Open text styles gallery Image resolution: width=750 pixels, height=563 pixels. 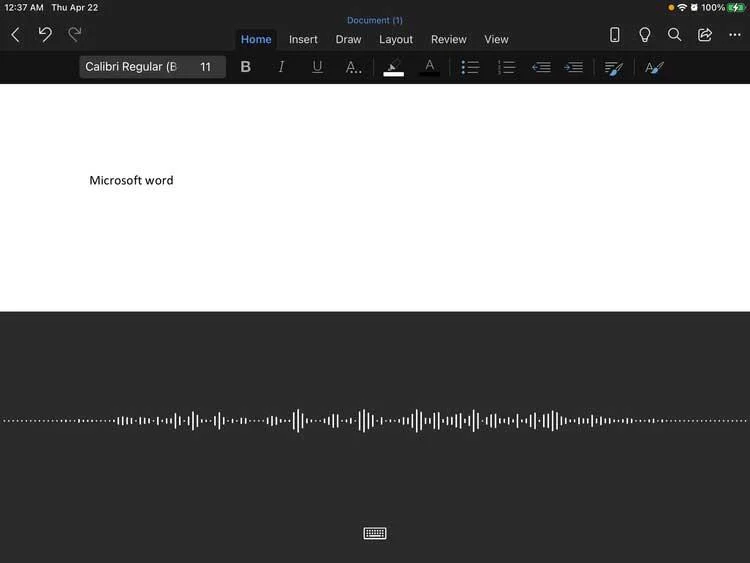654,67
